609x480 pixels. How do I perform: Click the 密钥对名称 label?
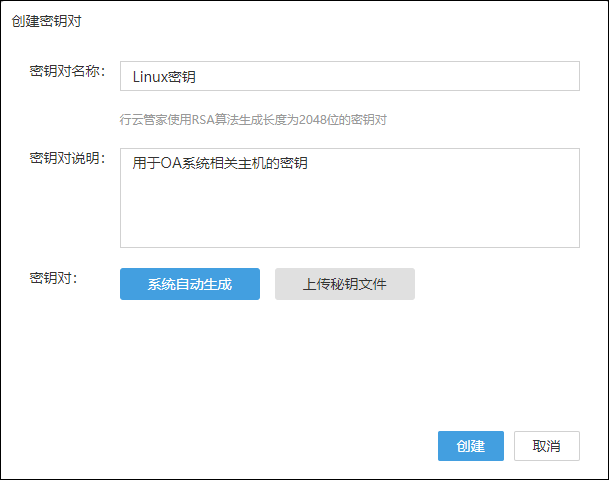68,71
